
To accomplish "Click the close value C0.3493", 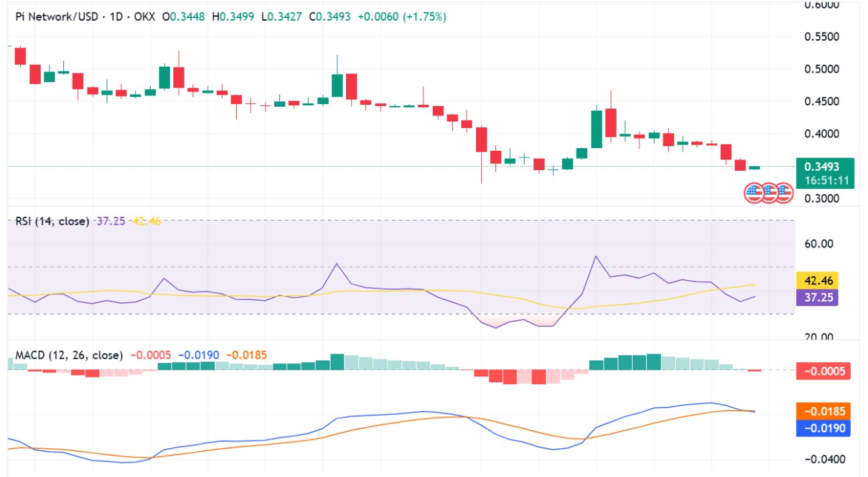I will click(330, 17).
